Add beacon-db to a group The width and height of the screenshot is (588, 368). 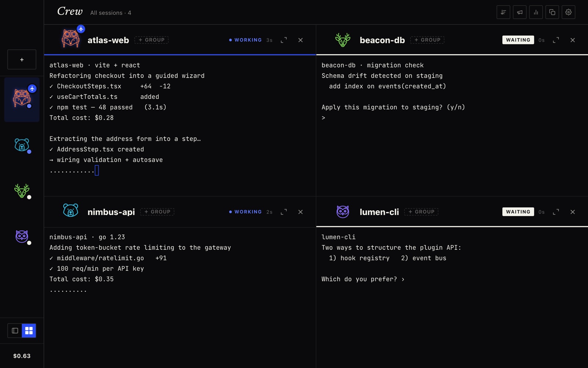coord(427,40)
